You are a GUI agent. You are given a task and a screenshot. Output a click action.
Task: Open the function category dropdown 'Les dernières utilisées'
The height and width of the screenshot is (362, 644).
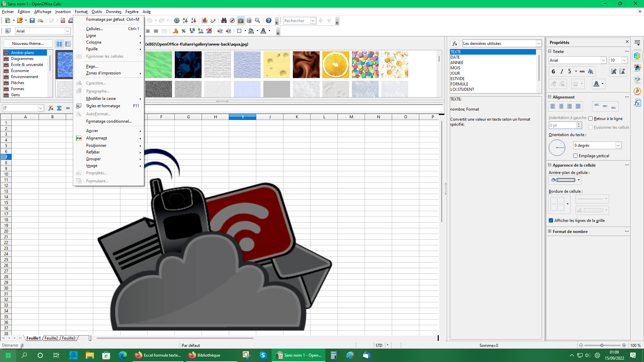click(x=539, y=44)
